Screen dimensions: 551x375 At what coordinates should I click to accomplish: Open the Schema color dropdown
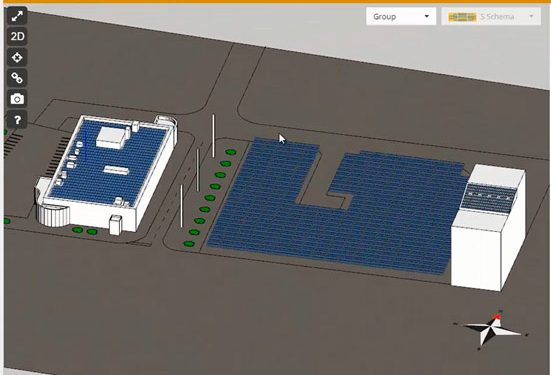[491, 17]
